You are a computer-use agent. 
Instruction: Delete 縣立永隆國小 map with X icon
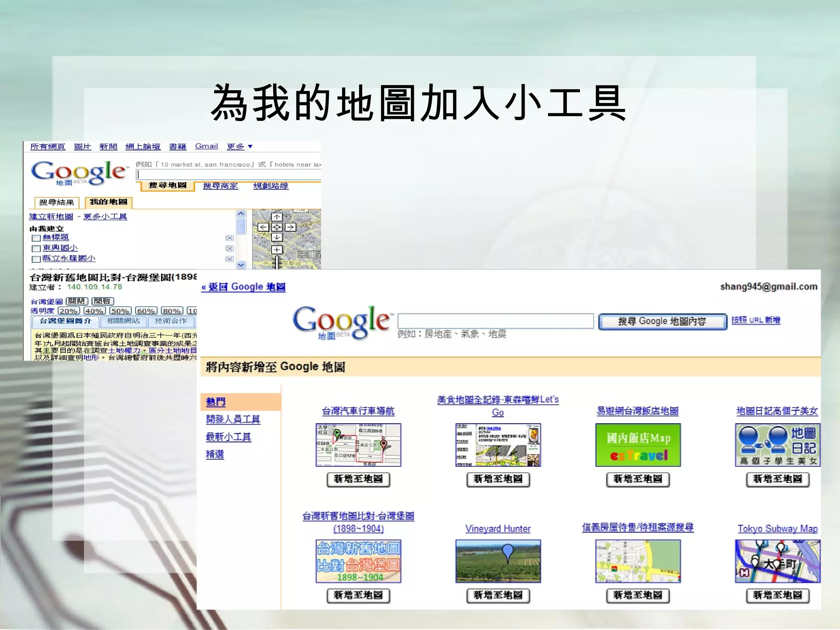coord(229,259)
